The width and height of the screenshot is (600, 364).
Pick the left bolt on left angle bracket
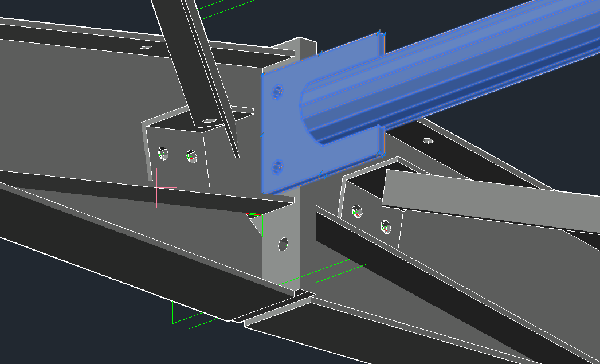(163, 154)
